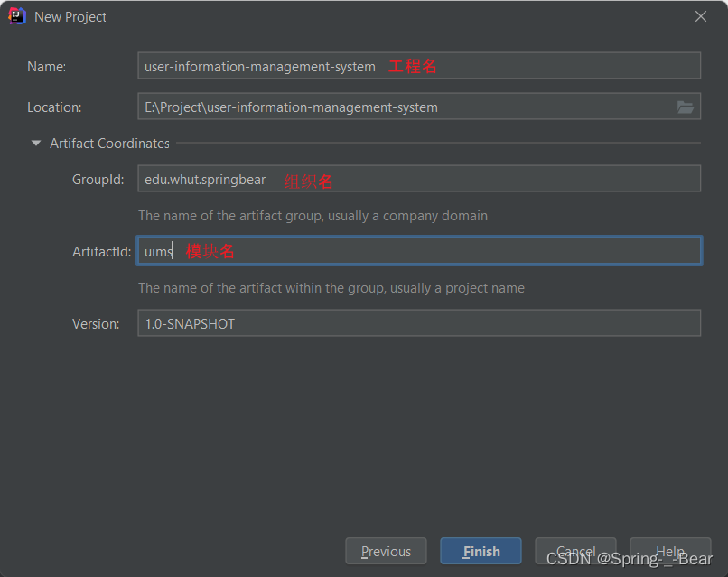Click the "Version:" label
728x577 pixels.
[96, 324]
